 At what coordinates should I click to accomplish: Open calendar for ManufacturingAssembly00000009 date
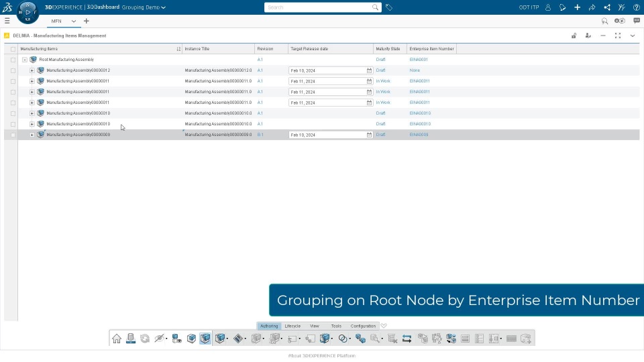point(369,135)
